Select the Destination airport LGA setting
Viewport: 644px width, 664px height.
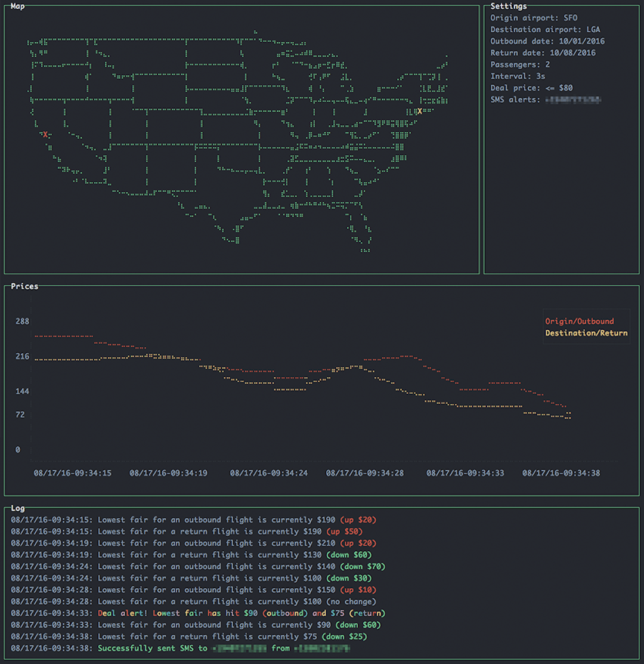(x=545, y=29)
